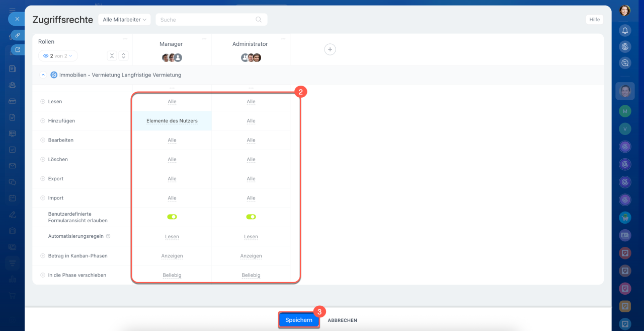Click the Administrator role title
This screenshot has width=644, height=331.
250,44
